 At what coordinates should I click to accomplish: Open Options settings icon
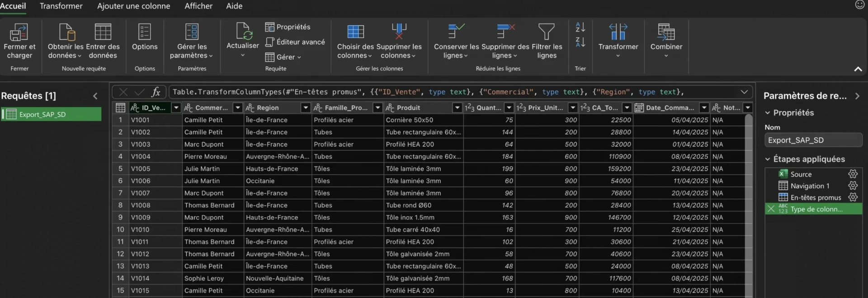click(145, 32)
